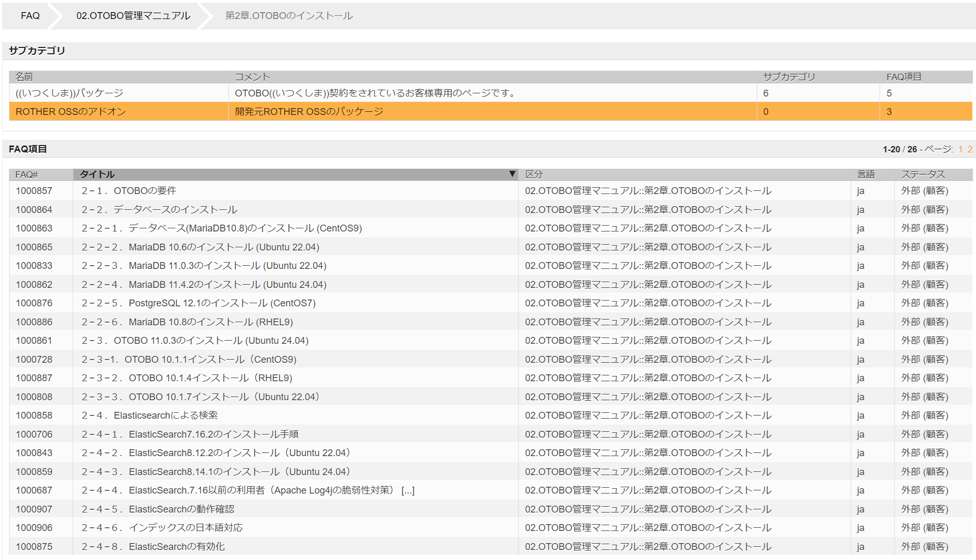The width and height of the screenshot is (976, 560).
Task: Click the FAQ項目 count column header
Action: click(904, 77)
